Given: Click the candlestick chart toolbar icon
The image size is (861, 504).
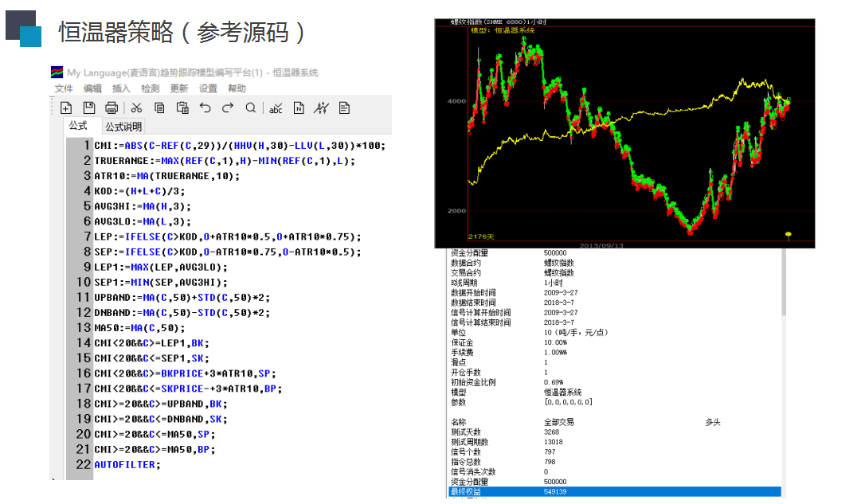Looking at the screenshot, I should click(321, 108).
